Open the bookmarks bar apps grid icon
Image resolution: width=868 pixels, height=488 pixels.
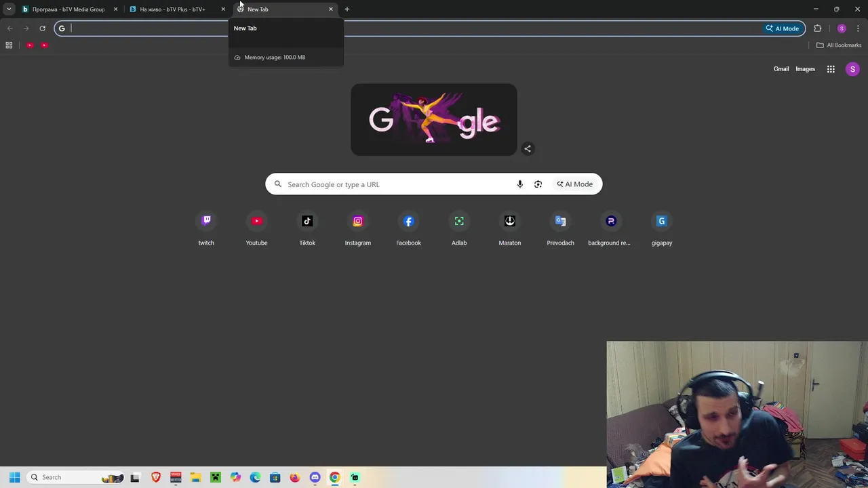coord(9,45)
